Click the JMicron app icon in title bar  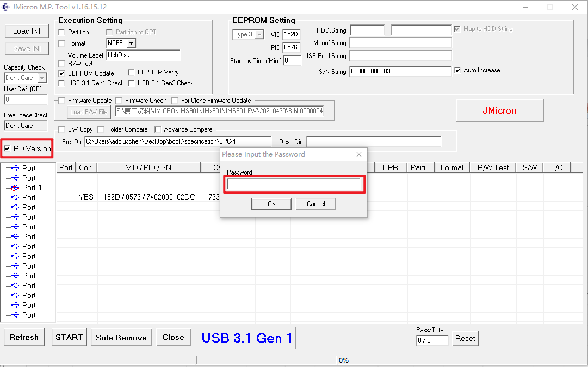tap(5, 7)
